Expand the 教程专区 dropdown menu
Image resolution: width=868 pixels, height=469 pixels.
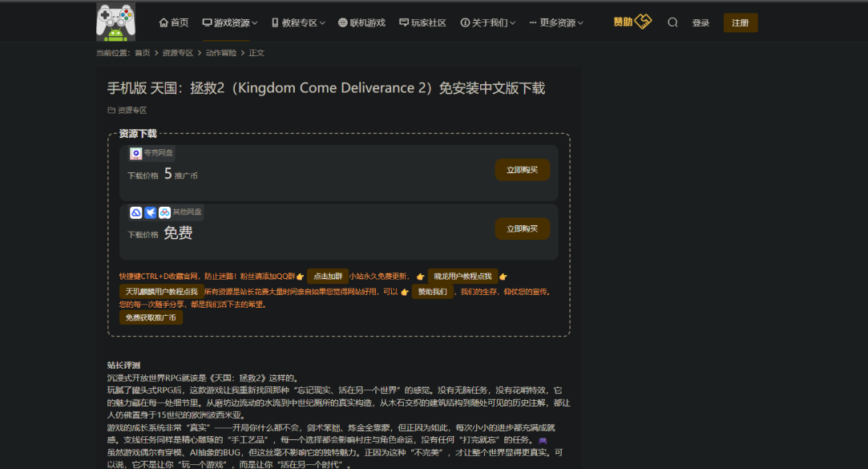[298, 22]
